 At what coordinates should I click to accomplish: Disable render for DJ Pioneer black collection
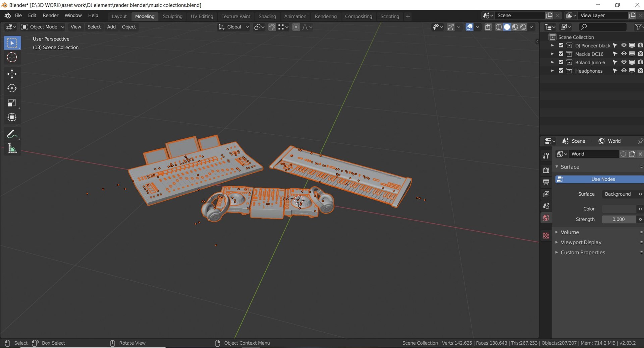pyautogui.click(x=640, y=45)
